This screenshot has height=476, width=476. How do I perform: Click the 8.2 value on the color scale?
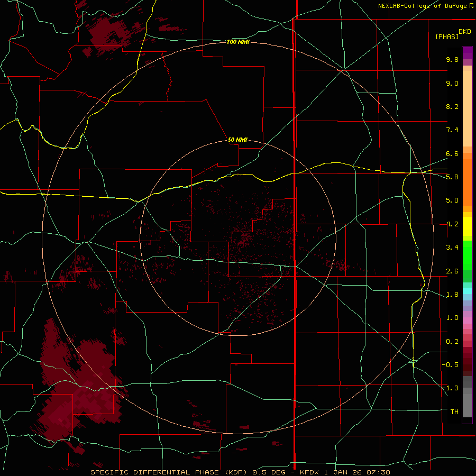[x=452, y=106]
